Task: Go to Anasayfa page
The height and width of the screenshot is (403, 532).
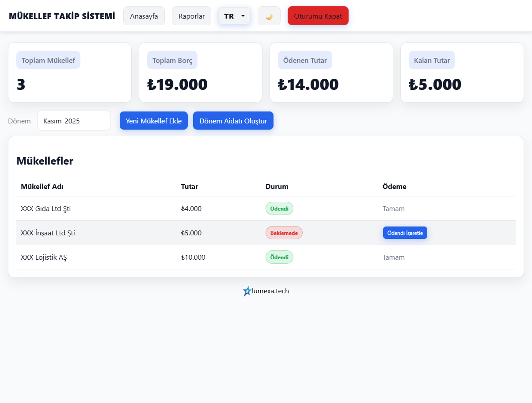Action: click(144, 16)
